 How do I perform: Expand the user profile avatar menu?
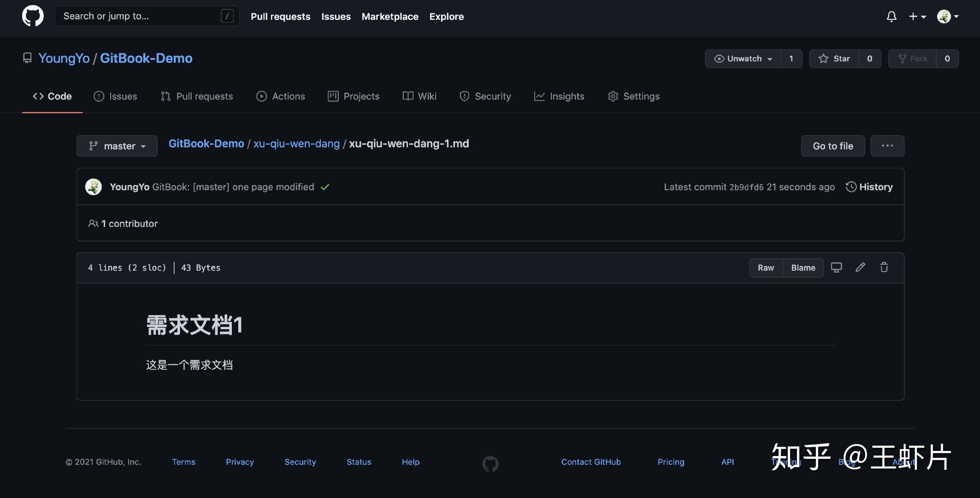click(948, 17)
